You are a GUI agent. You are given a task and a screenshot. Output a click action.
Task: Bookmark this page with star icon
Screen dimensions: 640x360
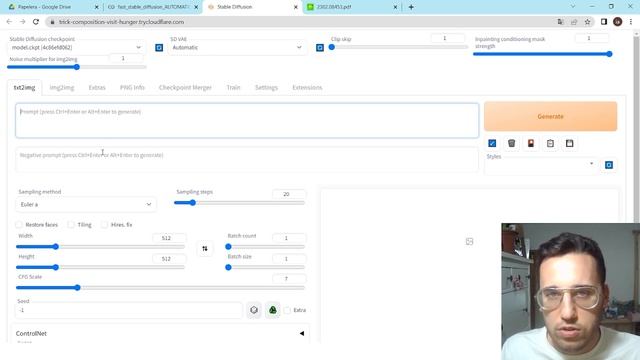587,22
